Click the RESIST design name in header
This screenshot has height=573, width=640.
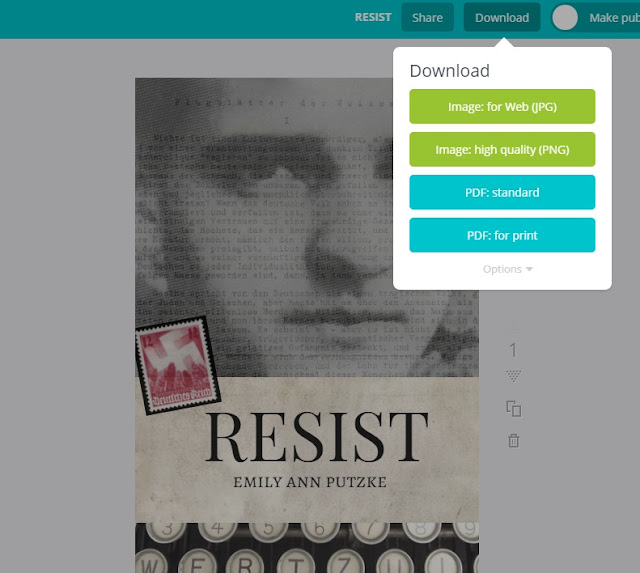(x=373, y=17)
